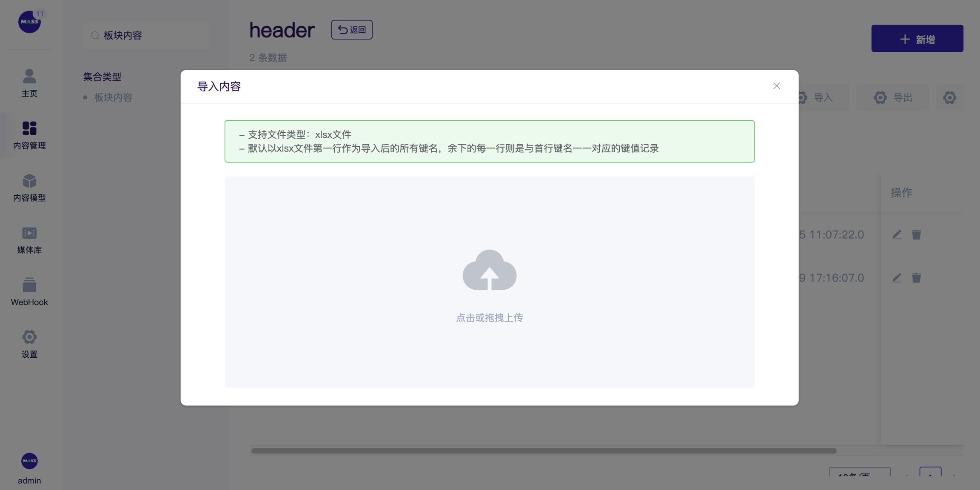The width and height of the screenshot is (980, 490).
Task: Go to 内容模型 content model
Action: point(29,188)
